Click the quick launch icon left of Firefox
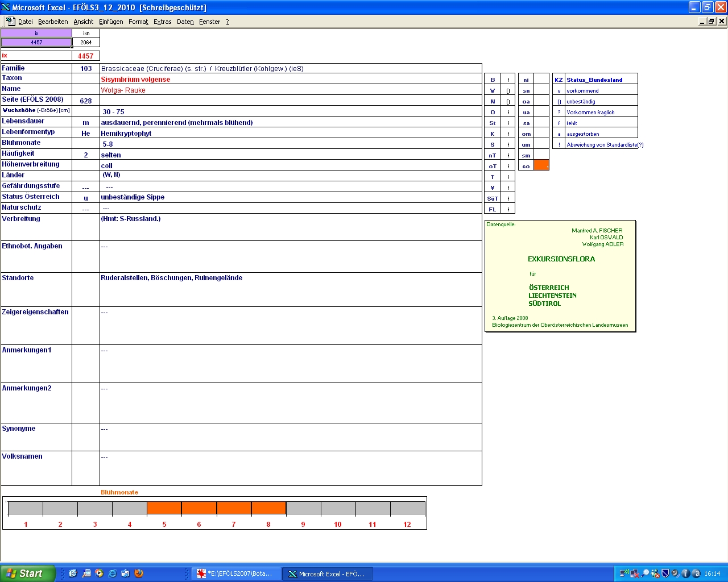Viewport: 728px width, 582px height. [126, 573]
